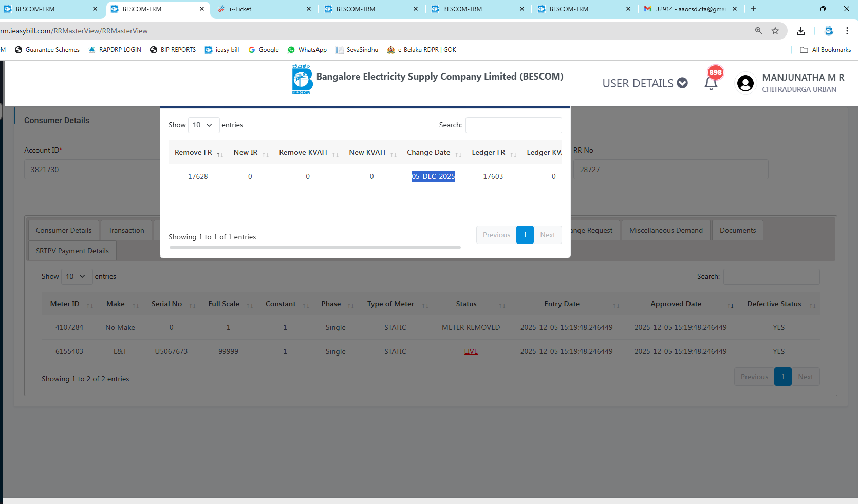
Task: Click Next in the popup pagination
Action: (x=548, y=235)
